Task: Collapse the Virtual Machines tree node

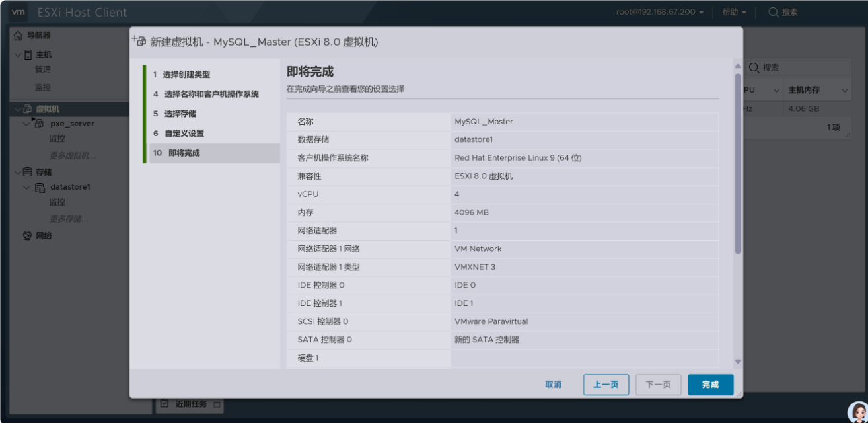Action: coord(18,109)
